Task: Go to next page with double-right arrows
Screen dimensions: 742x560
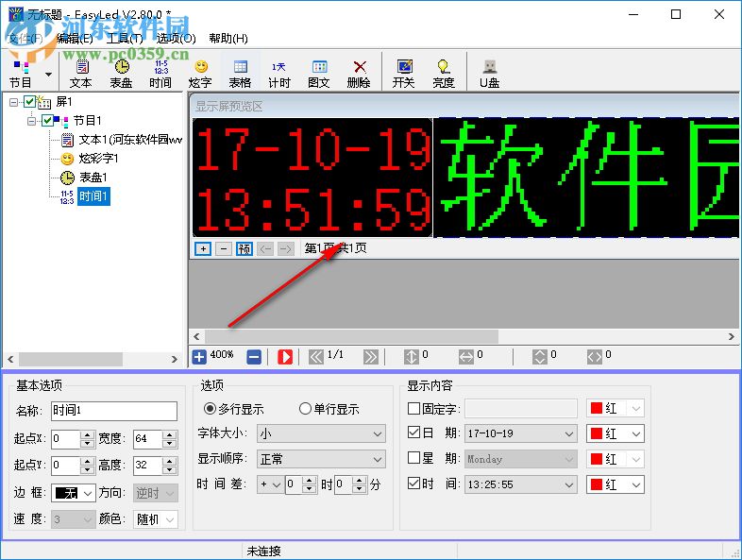Action: (370, 356)
